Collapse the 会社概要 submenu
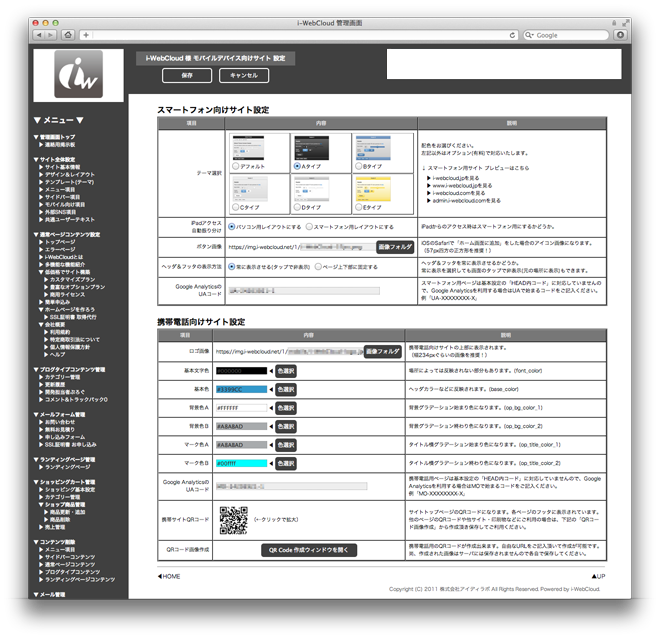 [41, 325]
